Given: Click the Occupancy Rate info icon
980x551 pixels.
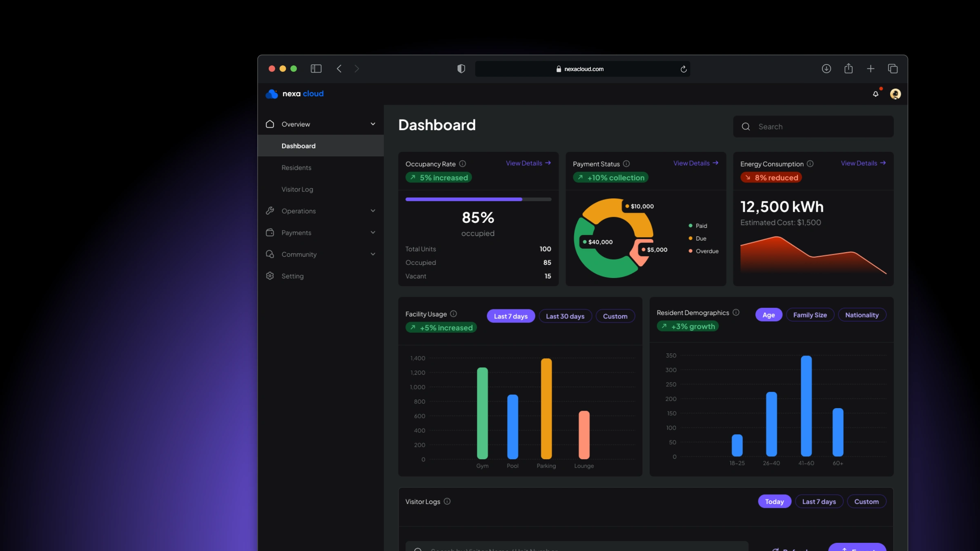Looking at the screenshot, I should [462, 164].
